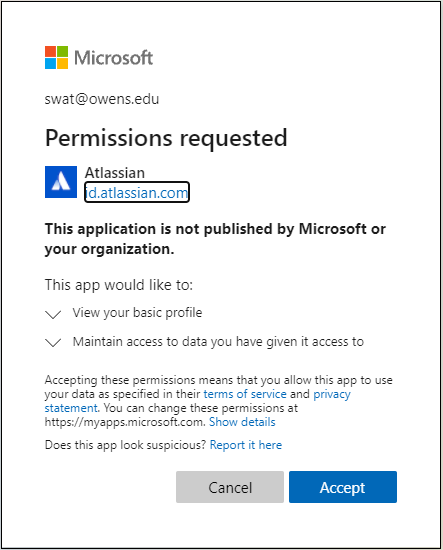The image size is (443, 550).
Task: Expand the View your basic profile chevron
Action: [53, 314]
